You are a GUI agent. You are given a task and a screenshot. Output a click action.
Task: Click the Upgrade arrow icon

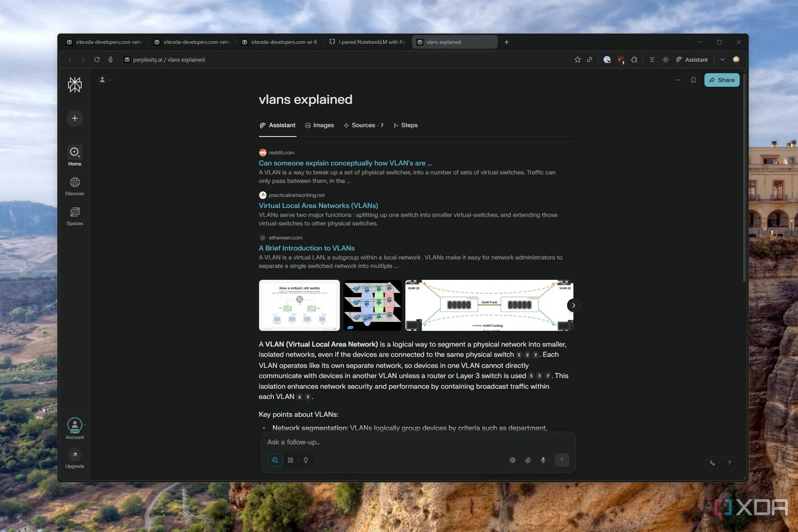coord(75,455)
